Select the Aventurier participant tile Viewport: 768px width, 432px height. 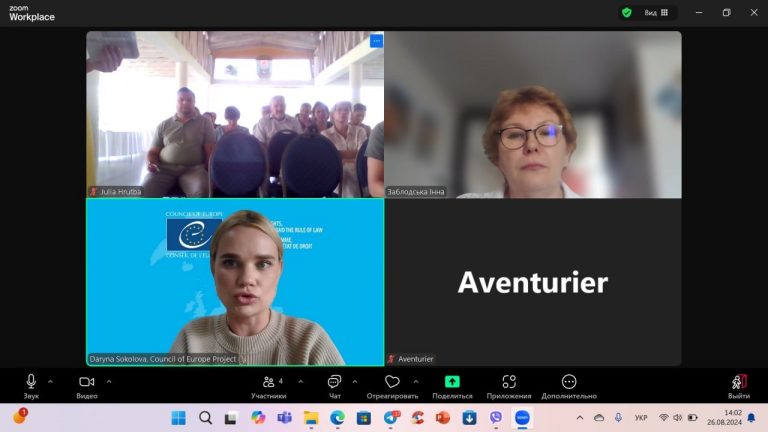(x=533, y=282)
